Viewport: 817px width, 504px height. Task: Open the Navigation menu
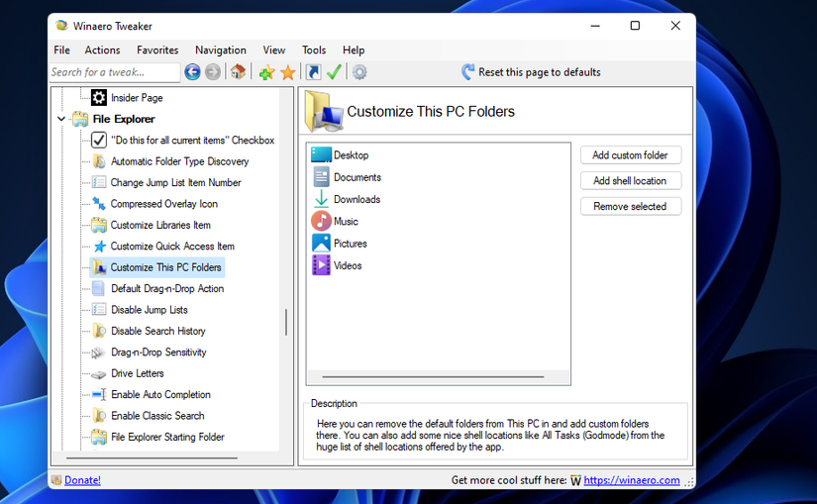coord(221,50)
